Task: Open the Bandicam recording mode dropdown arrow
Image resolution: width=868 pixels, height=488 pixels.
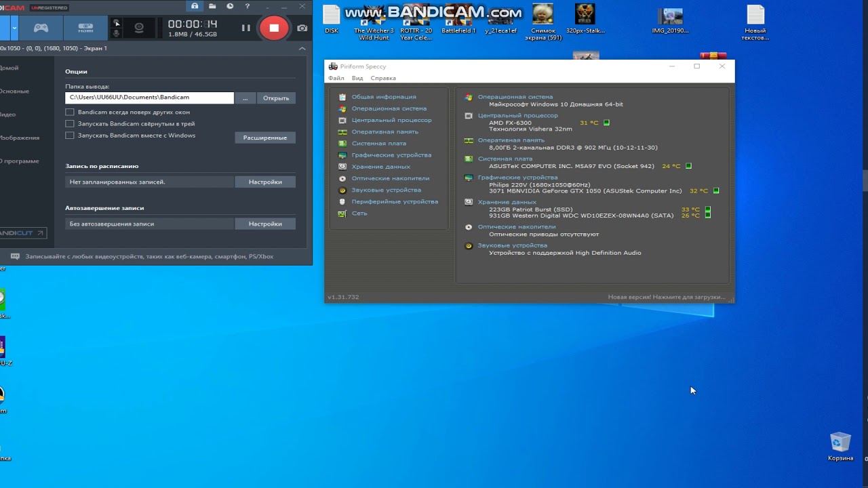Action: [x=14, y=28]
